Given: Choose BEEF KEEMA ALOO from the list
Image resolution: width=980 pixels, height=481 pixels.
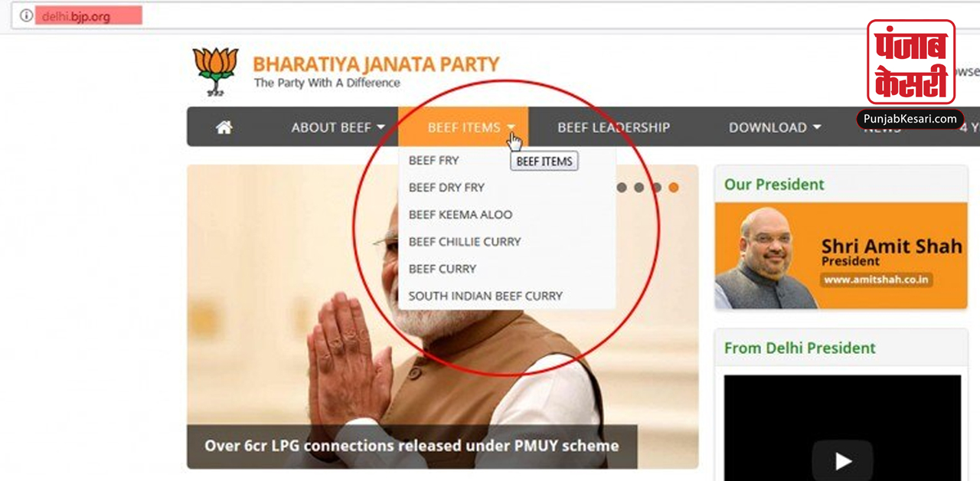Looking at the screenshot, I should point(460,214).
